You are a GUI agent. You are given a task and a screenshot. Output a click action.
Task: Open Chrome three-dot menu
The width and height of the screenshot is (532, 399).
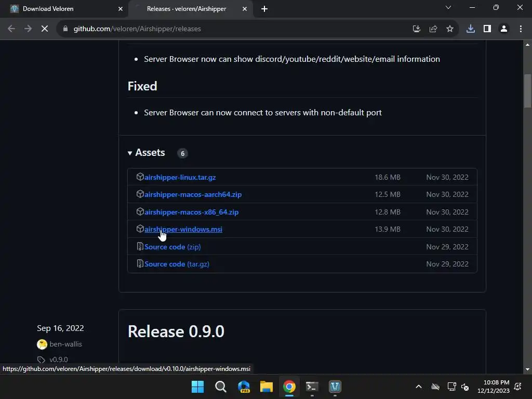pos(521,29)
